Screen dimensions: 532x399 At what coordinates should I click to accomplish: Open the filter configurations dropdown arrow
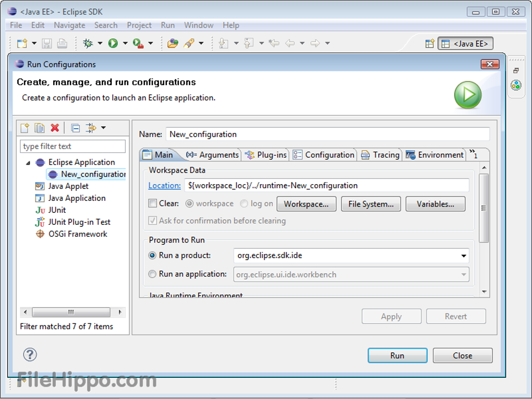coord(103,128)
